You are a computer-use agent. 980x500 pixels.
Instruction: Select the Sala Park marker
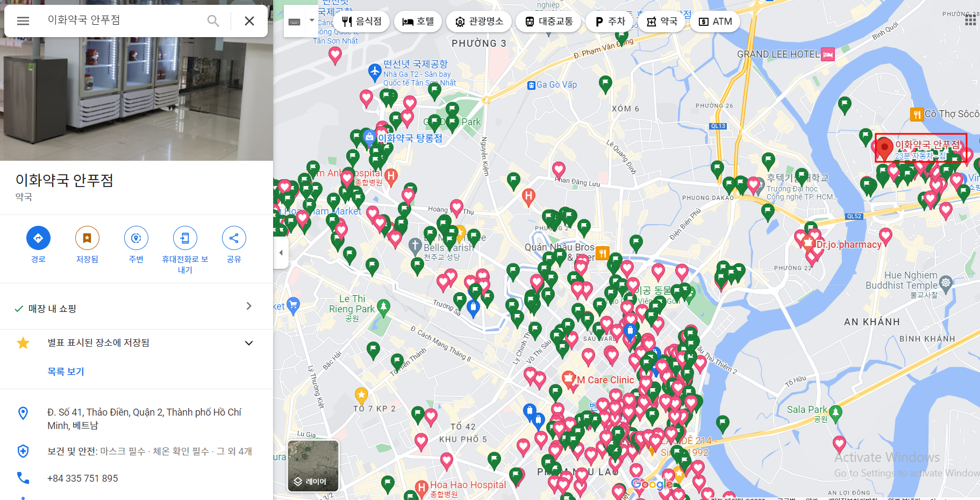(x=835, y=413)
